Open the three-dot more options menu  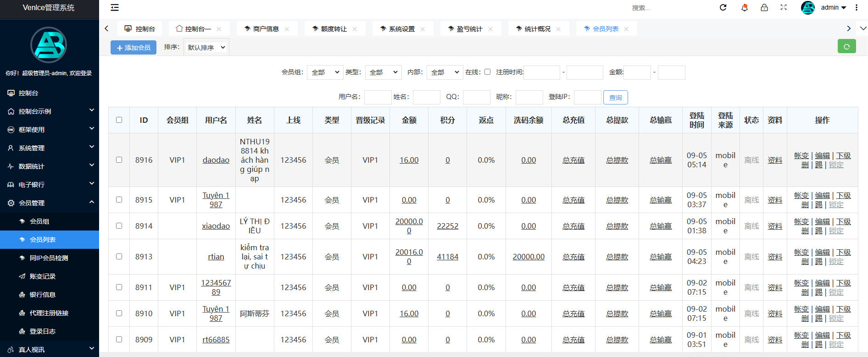(x=856, y=7)
